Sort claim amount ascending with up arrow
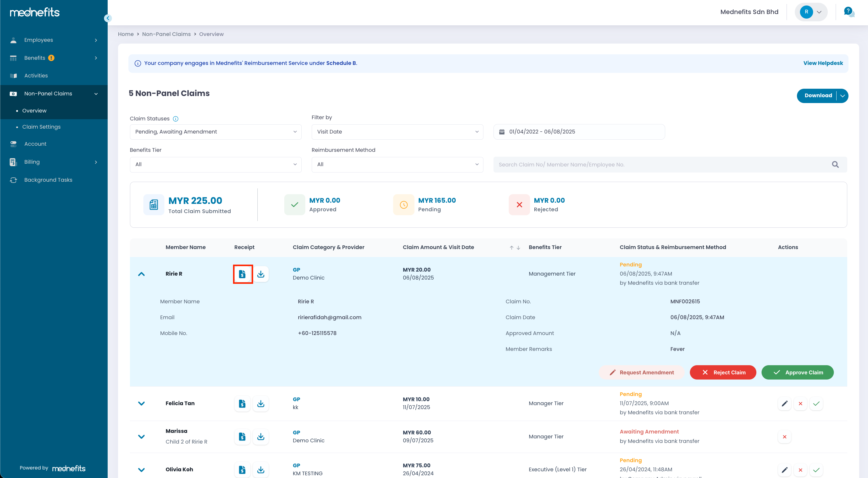 click(511, 248)
